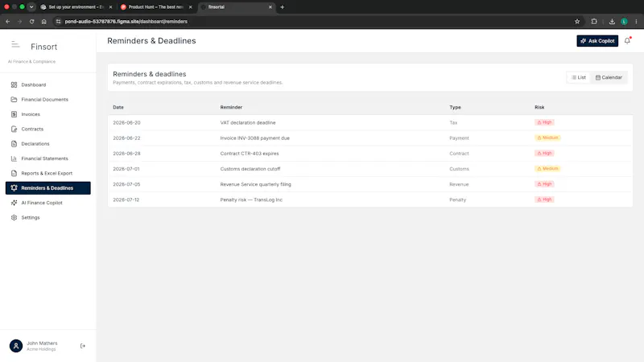644x362 pixels.
Task: Click the browser address bar URL
Action: (126, 22)
